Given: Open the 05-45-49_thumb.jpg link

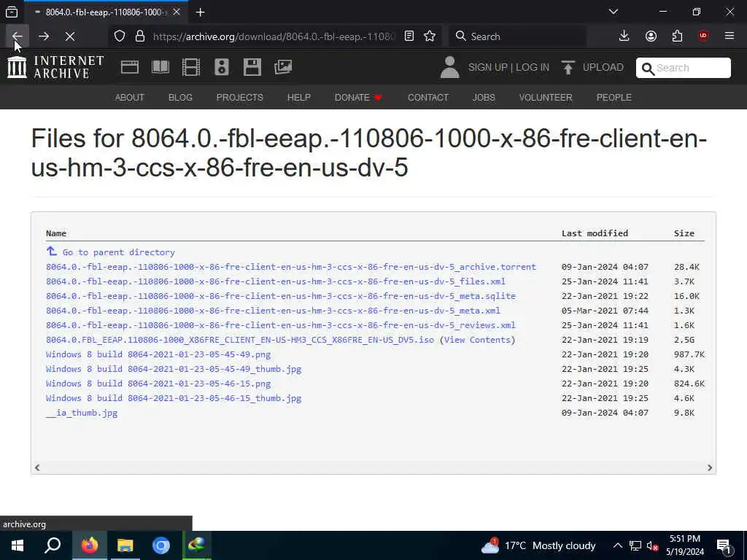Looking at the screenshot, I should click(174, 369).
